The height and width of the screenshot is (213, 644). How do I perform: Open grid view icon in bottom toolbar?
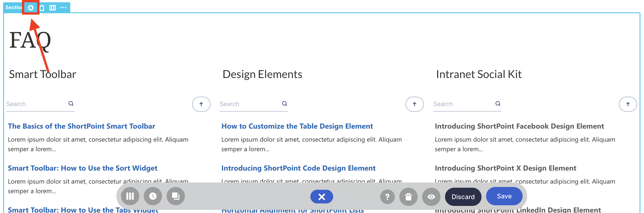pos(130,196)
